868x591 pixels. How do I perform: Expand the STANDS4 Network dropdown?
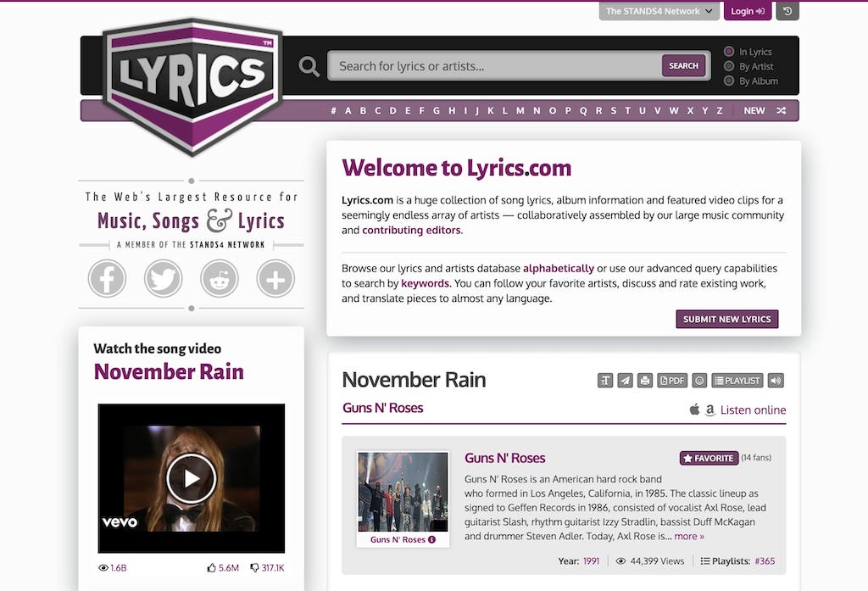click(x=659, y=11)
